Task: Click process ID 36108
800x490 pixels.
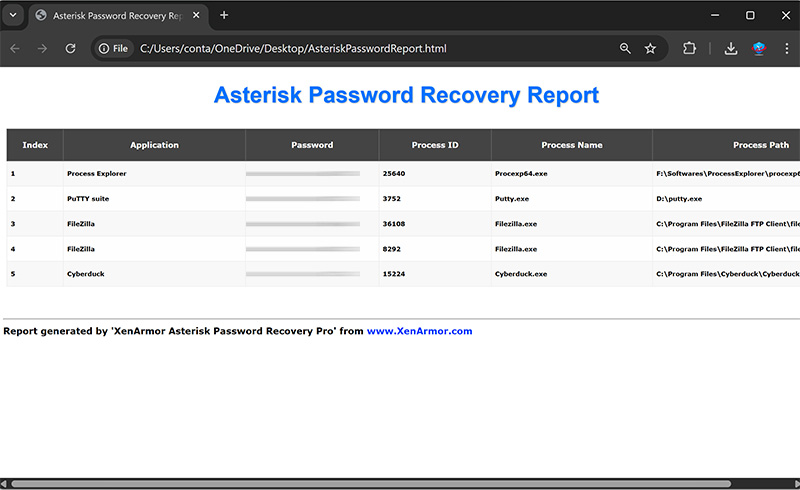Action: click(x=394, y=224)
